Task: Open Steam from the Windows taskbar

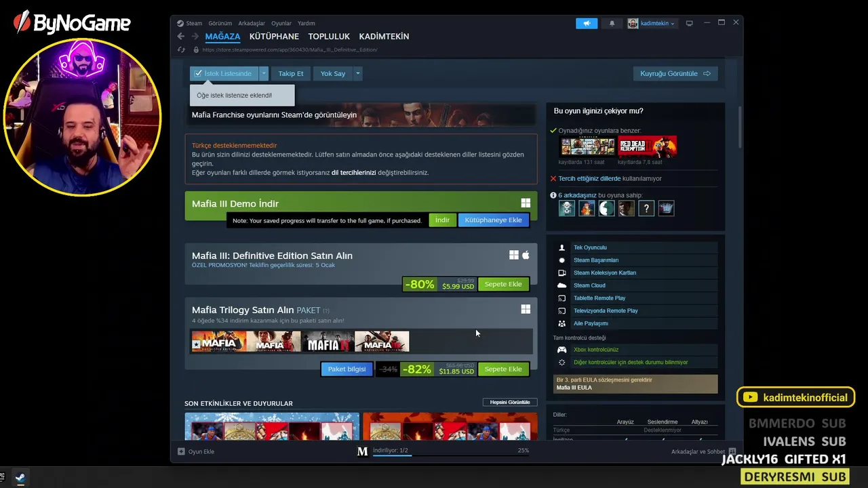Action: (x=20, y=478)
